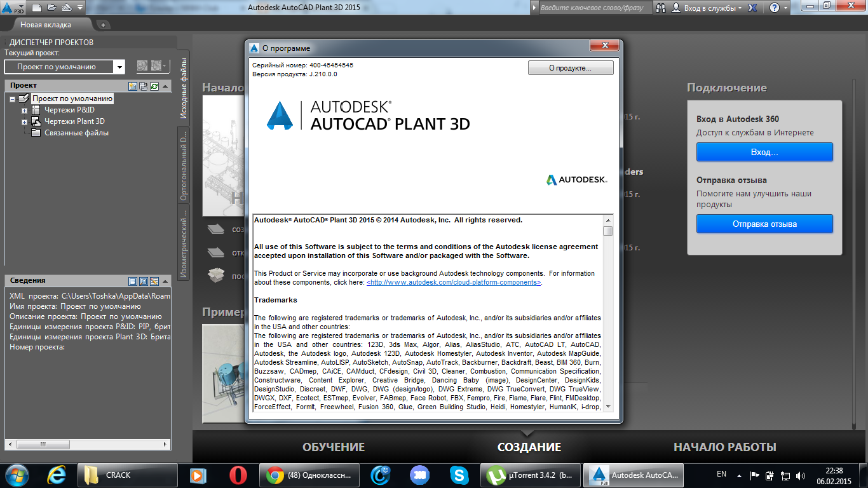The width and height of the screenshot is (868, 488).
Task: Close the 'О программе' dialog
Action: click(x=604, y=46)
